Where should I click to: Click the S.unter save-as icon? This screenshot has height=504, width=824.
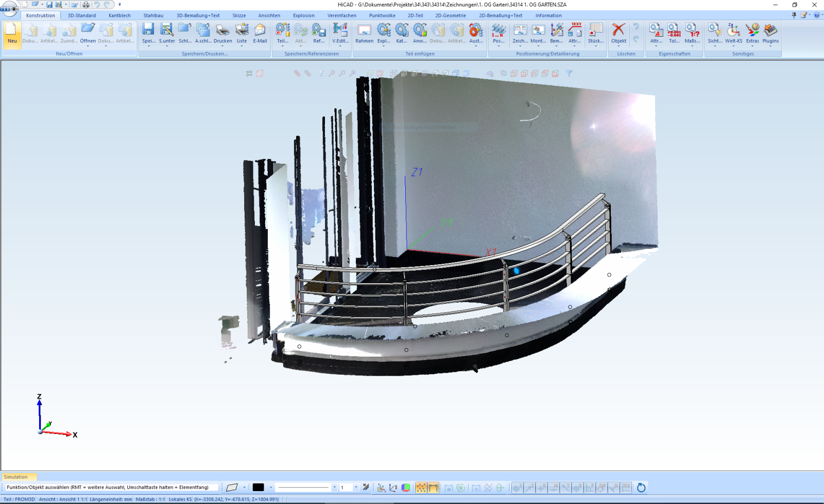[x=167, y=30]
